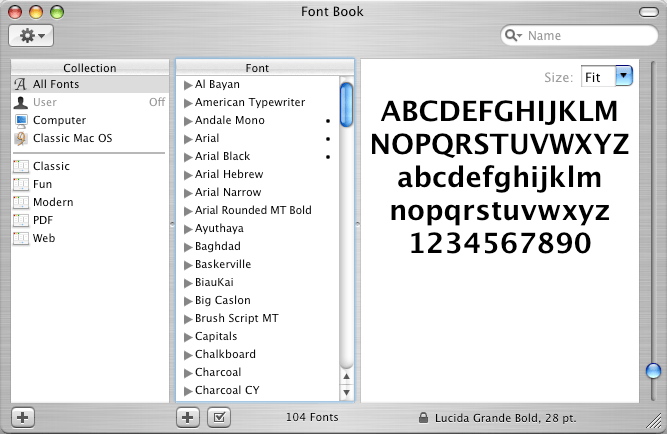Select the Web collection label

(x=44, y=238)
